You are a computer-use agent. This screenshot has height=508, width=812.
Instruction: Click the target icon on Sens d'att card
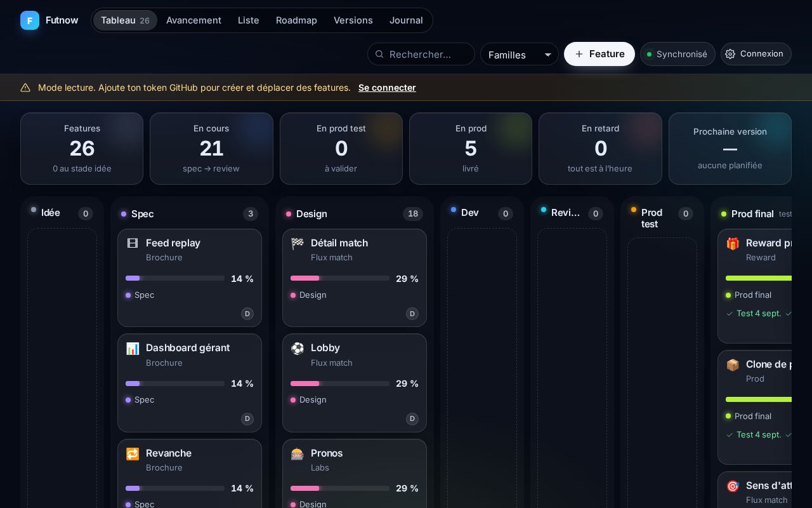(x=733, y=486)
